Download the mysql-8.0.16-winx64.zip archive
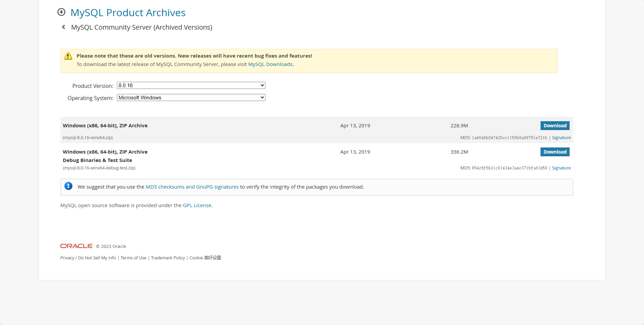This screenshot has height=325, width=644. click(x=555, y=126)
